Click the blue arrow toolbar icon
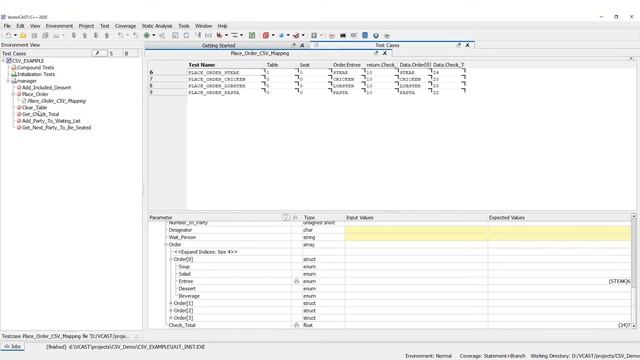This screenshot has width=640, height=360. [x=281, y=36]
